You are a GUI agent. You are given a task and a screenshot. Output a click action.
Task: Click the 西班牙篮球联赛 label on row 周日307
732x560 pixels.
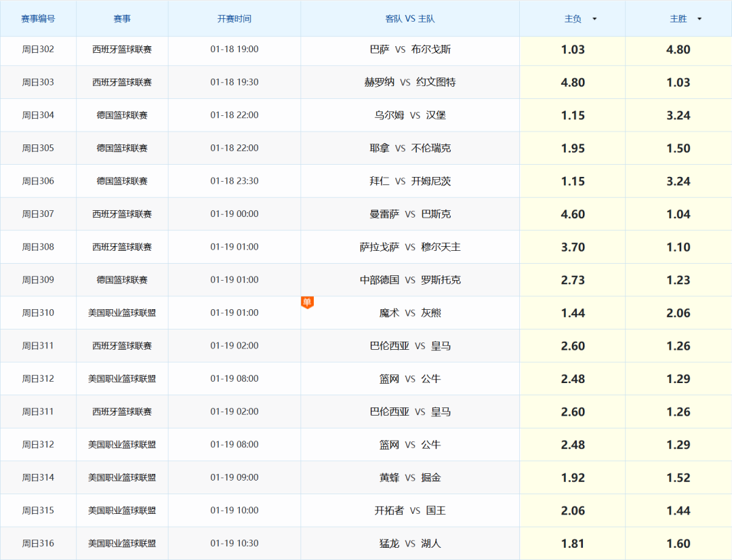click(x=122, y=214)
